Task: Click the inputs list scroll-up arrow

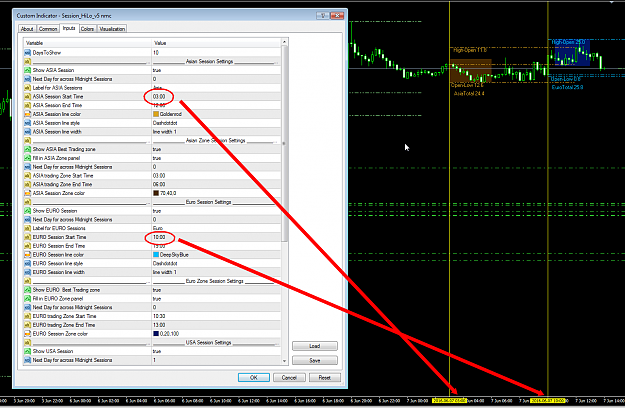Action: coord(285,42)
